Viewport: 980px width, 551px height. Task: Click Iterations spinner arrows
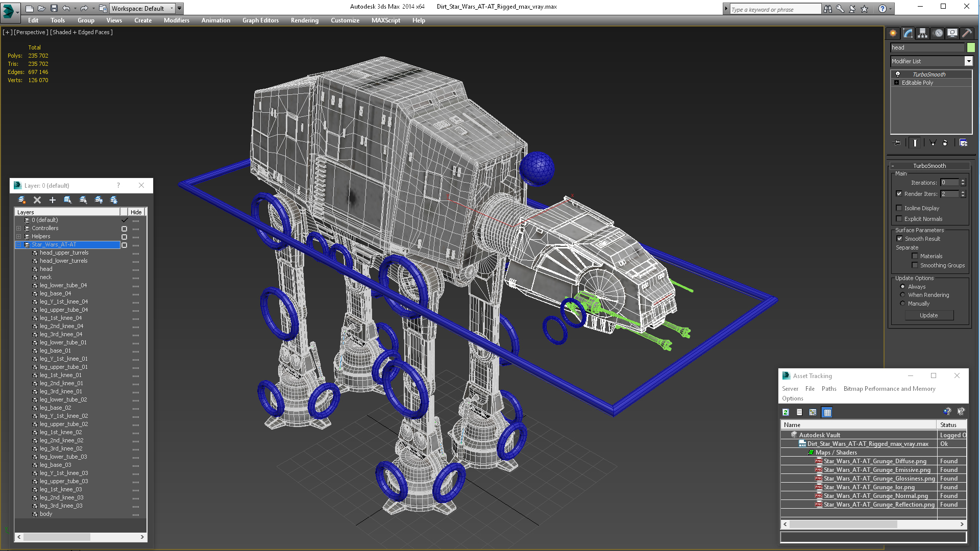(963, 183)
